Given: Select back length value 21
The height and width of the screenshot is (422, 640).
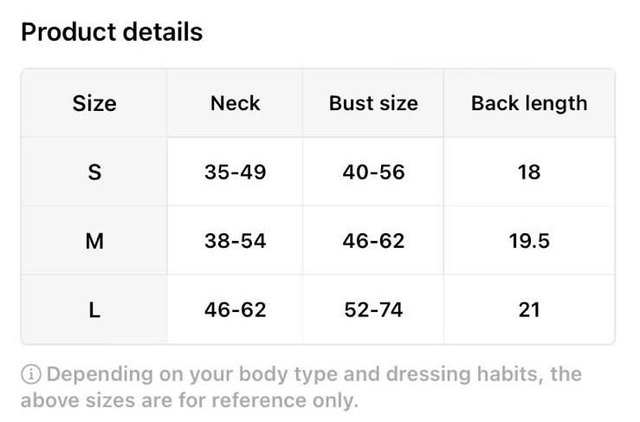Looking at the screenshot, I should pos(529,310).
